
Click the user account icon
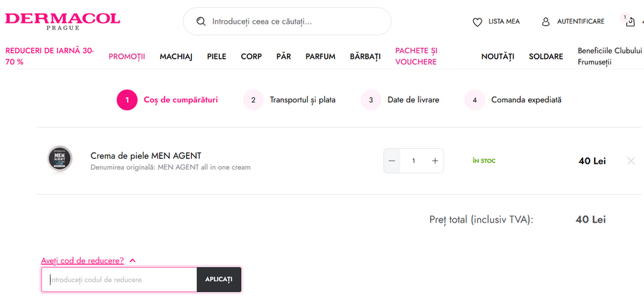[546, 22]
